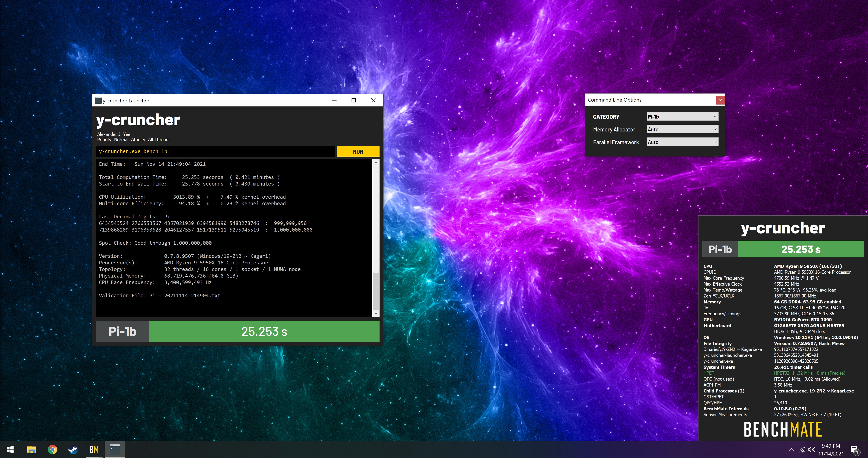Close the y-cruncher Launcher window
The image size is (868, 458).
click(373, 100)
